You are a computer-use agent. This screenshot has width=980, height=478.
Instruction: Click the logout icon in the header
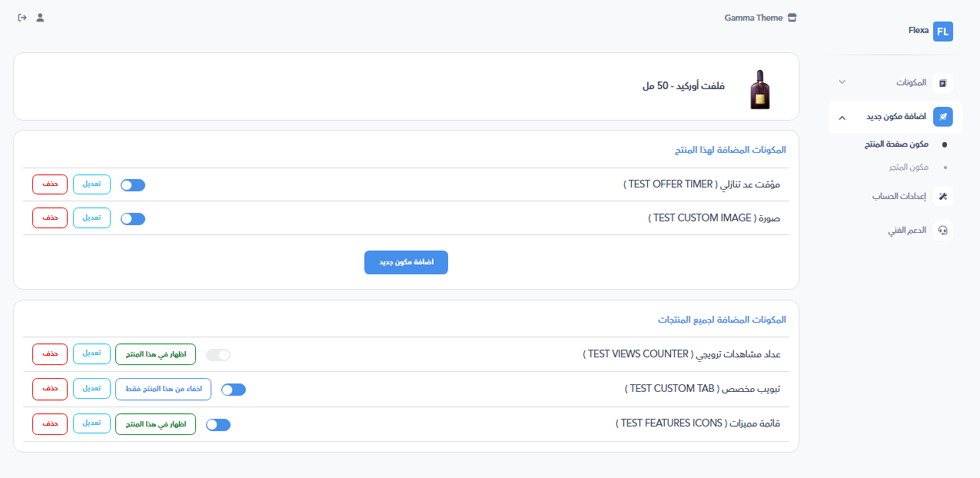coord(22,18)
